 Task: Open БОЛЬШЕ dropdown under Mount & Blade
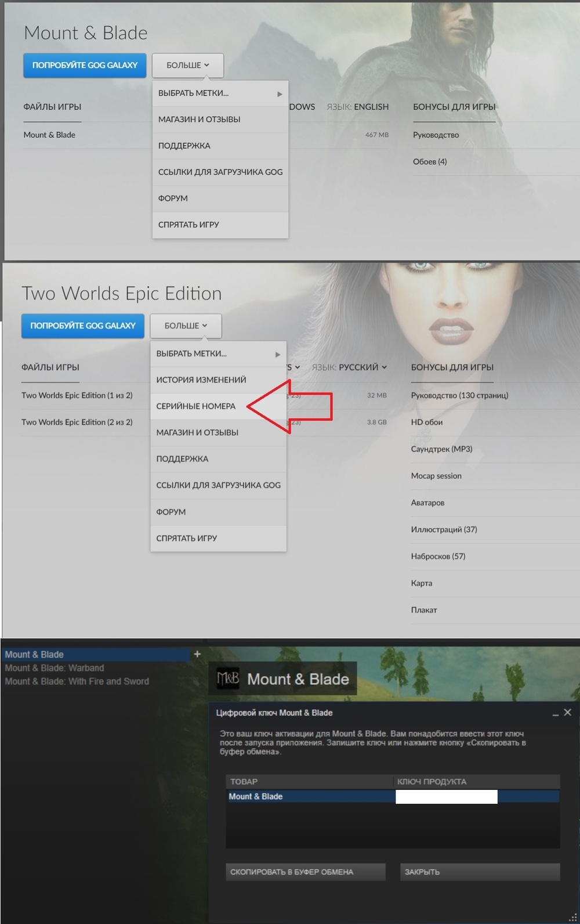pos(187,66)
